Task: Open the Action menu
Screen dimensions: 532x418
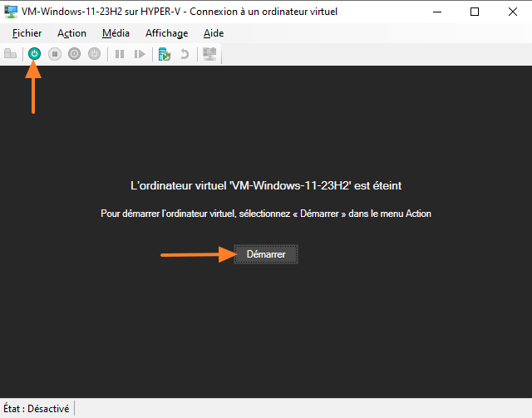Action: pyautogui.click(x=71, y=33)
